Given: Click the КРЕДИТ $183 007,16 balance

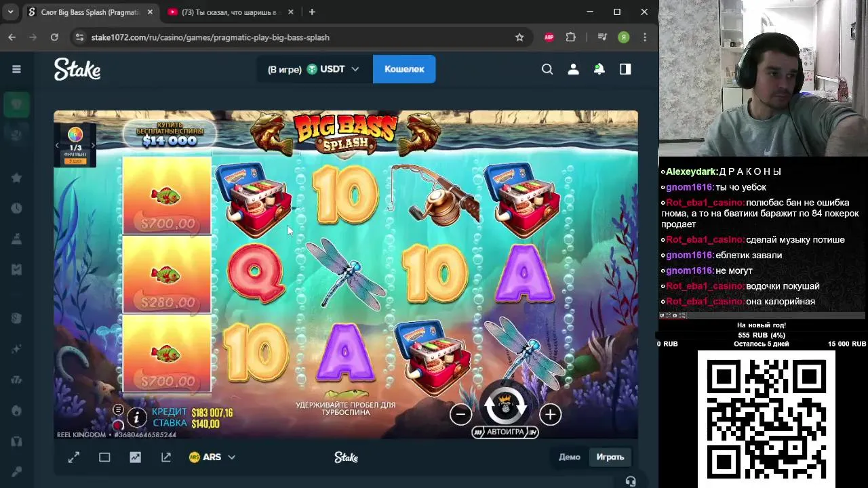Looking at the screenshot, I should coord(192,412).
